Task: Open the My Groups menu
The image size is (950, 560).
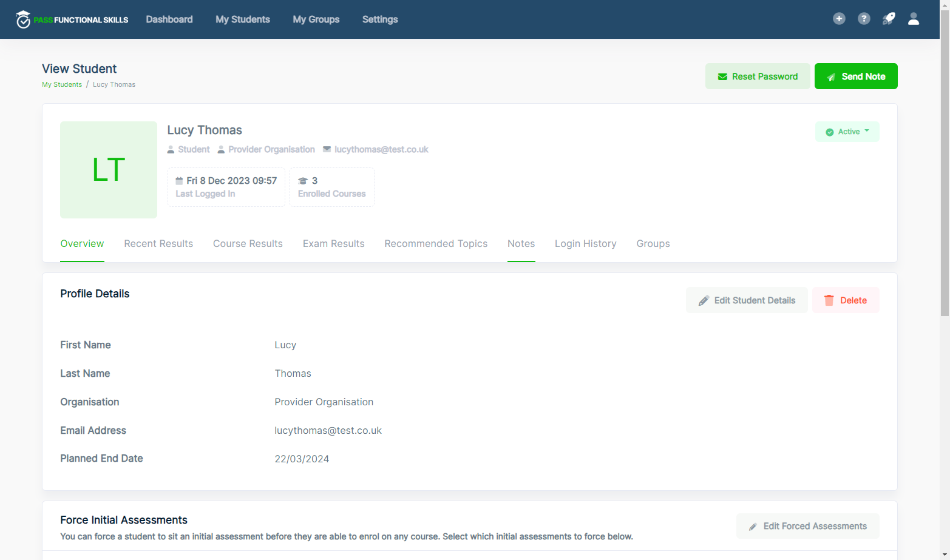Action: coord(316,19)
